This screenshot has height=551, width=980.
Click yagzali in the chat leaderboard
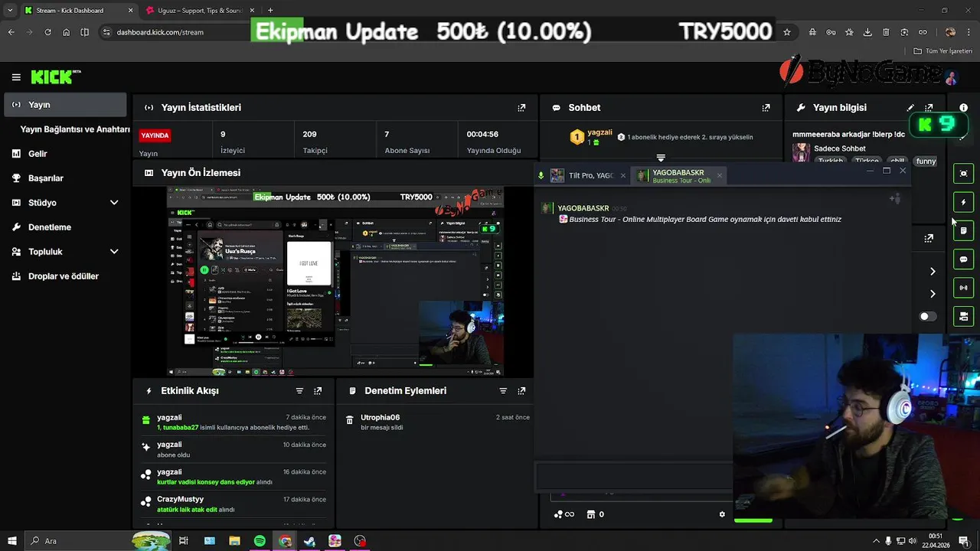599,133
